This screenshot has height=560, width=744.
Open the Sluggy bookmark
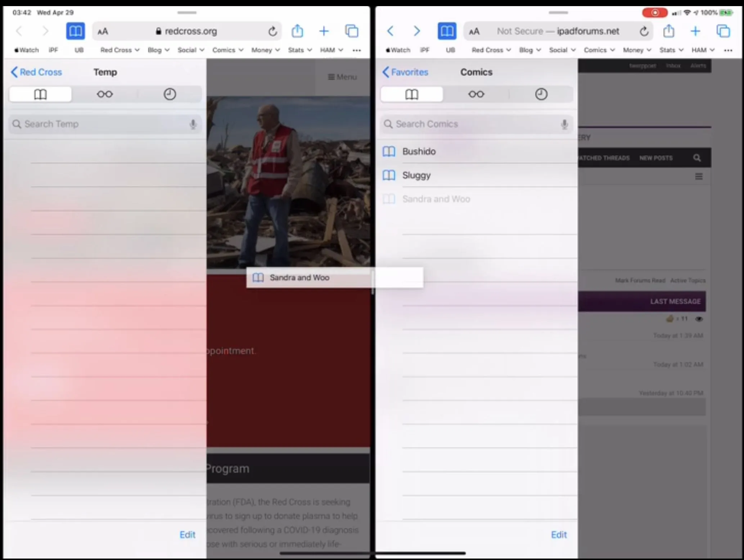[416, 175]
